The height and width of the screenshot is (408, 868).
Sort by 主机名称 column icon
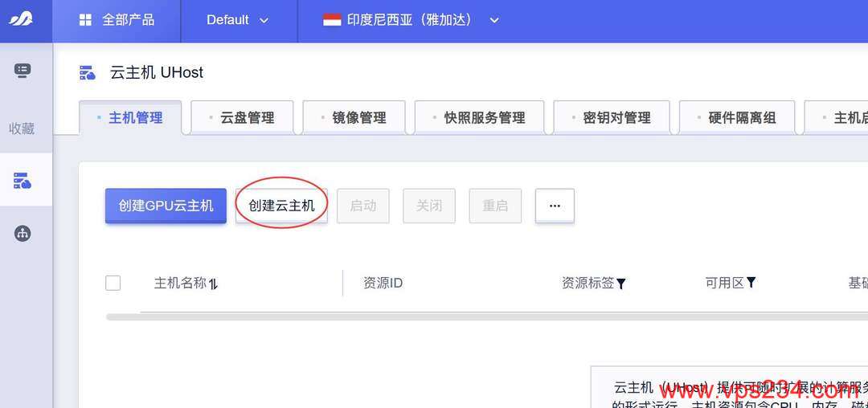pyautogui.click(x=214, y=284)
